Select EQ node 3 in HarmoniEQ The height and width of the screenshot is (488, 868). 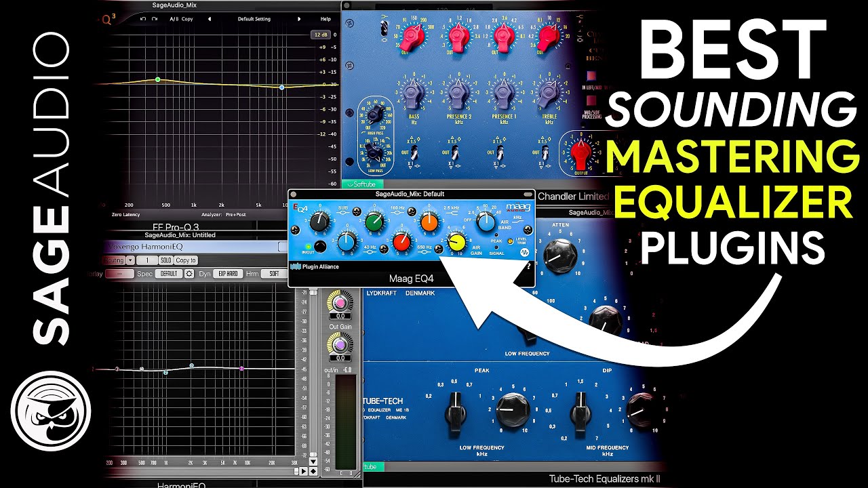point(117,369)
